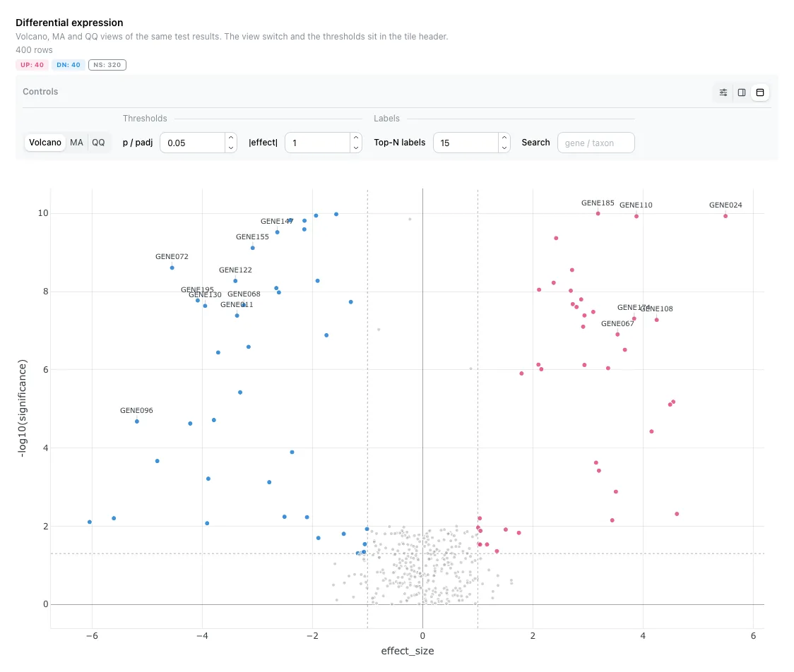794x672 pixels.
Task: Click the NS: 320 badge
Action: [107, 65]
